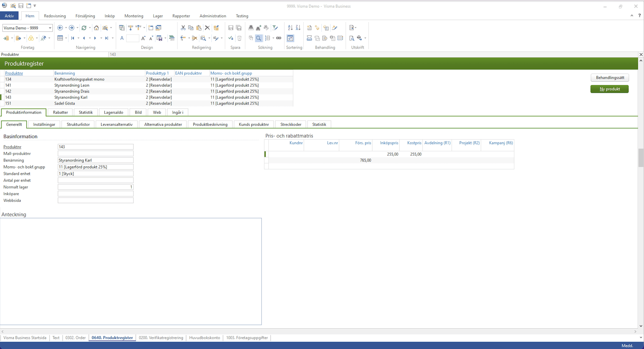644x349 pixels.
Task: Click the Behandlingssätt button
Action: click(x=610, y=78)
